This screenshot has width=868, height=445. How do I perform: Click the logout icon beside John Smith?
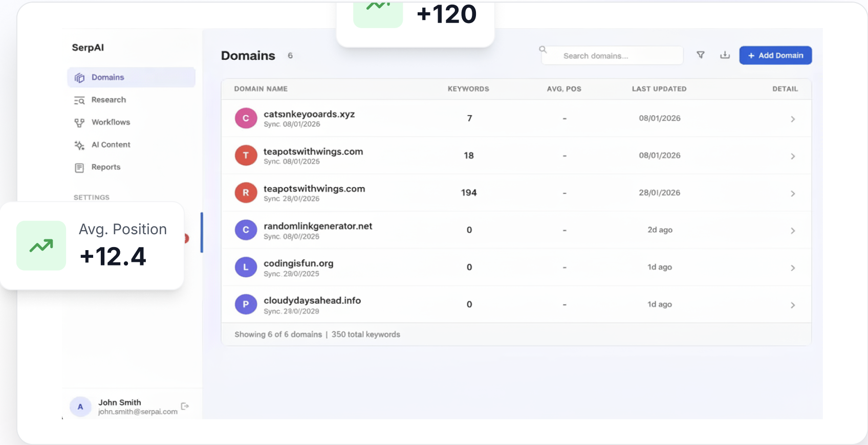pyautogui.click(x=185, y=406)
